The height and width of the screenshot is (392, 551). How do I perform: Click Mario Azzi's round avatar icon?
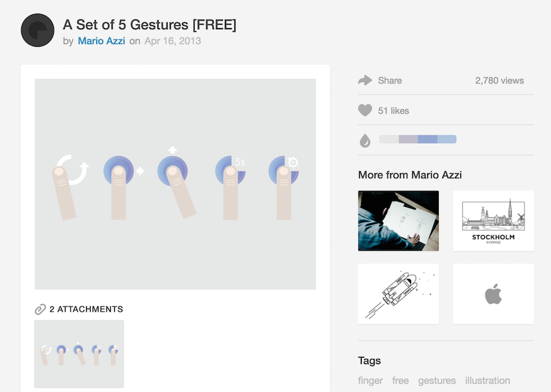click(38, 30)
